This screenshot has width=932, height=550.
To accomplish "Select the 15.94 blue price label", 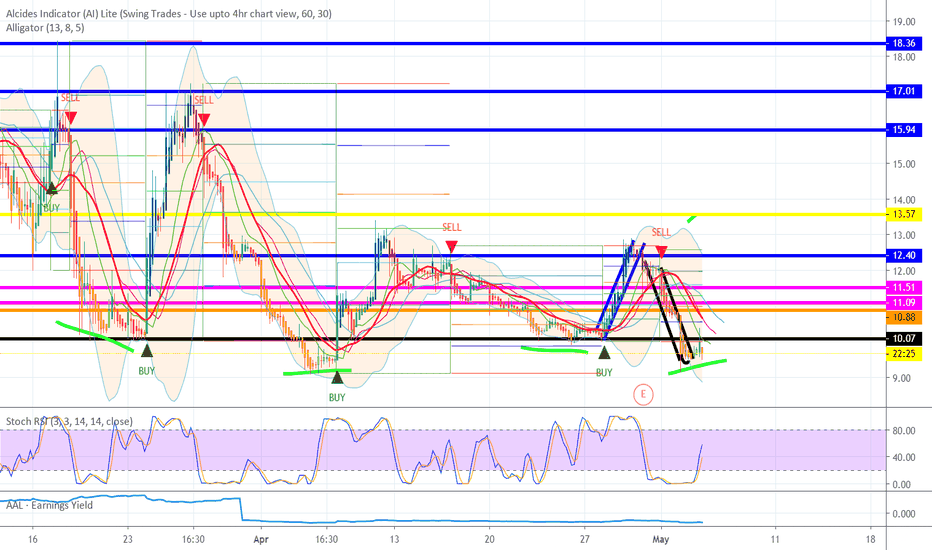I will [903, 130].
